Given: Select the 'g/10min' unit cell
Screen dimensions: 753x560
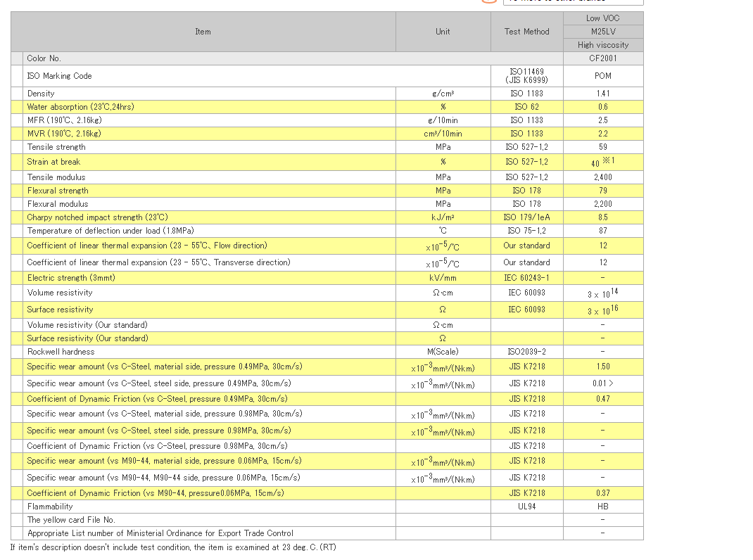Looking at the screenshot, I should pyautogui.click(x=443, y=120).
